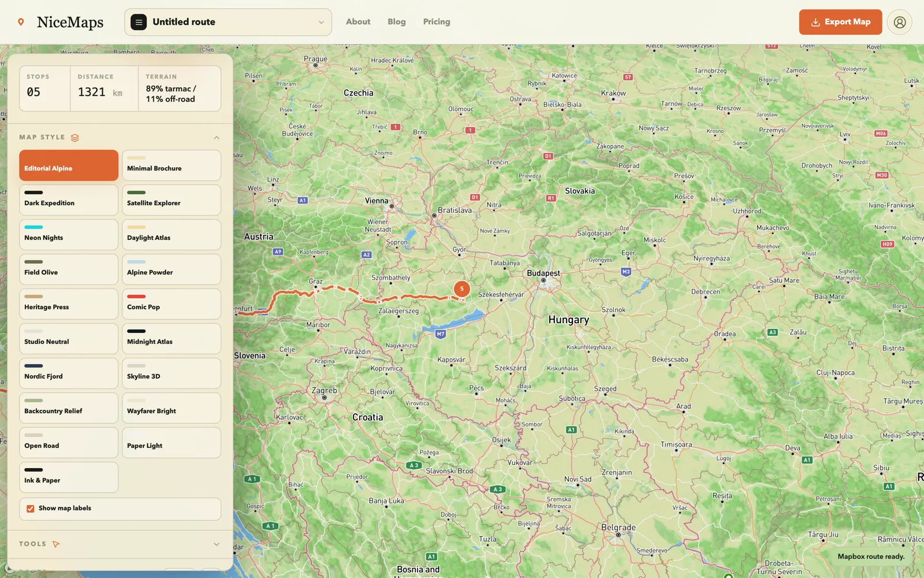Select the Dark Expedition style

click(x=69, y=200)
